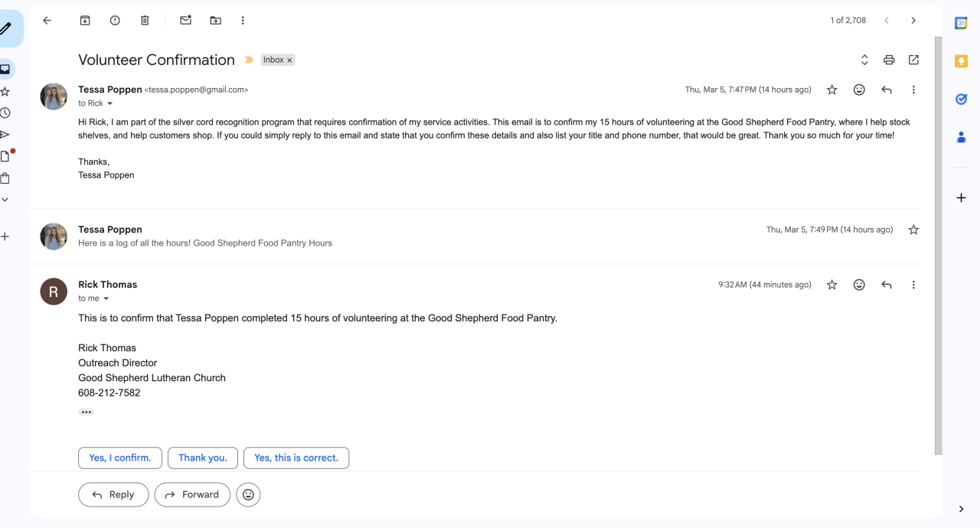Show recipient details for 'to Rick'
This screenshot has width=980, height=528.
point(109,104)
